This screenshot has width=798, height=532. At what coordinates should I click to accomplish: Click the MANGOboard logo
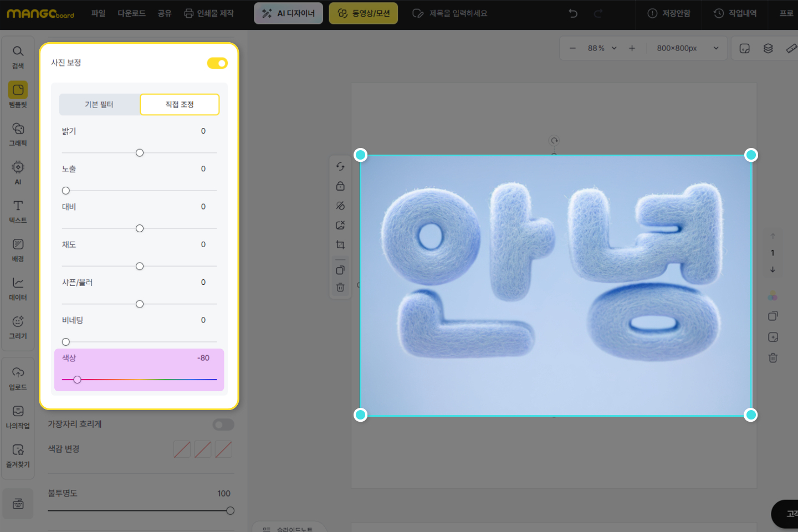[40, 13]
